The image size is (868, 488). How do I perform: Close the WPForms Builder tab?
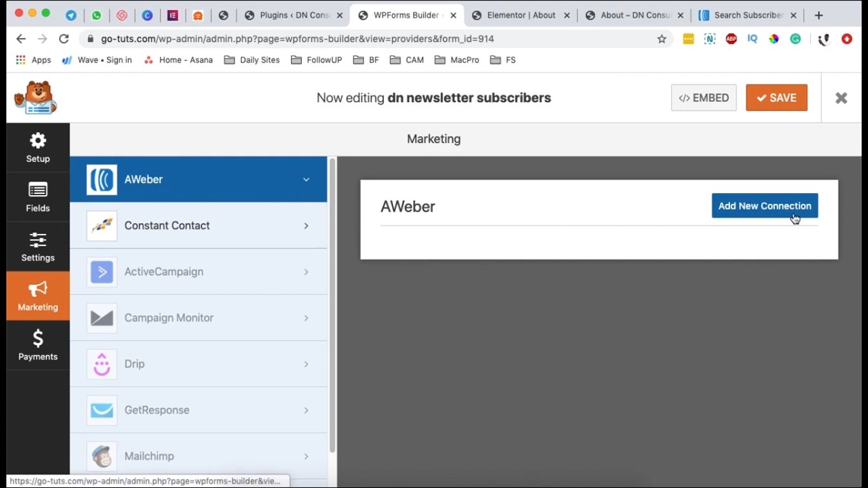tap(453, 15)
